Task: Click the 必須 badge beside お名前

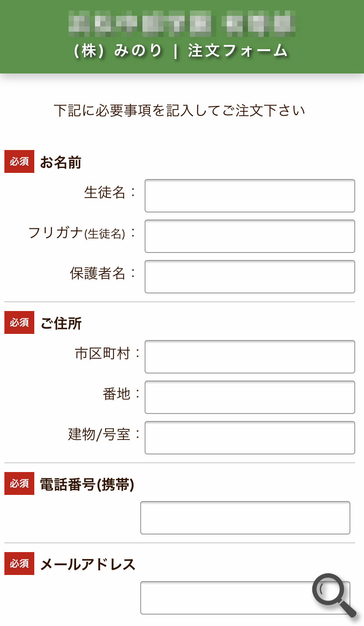Action: click(x=19, y=161)
